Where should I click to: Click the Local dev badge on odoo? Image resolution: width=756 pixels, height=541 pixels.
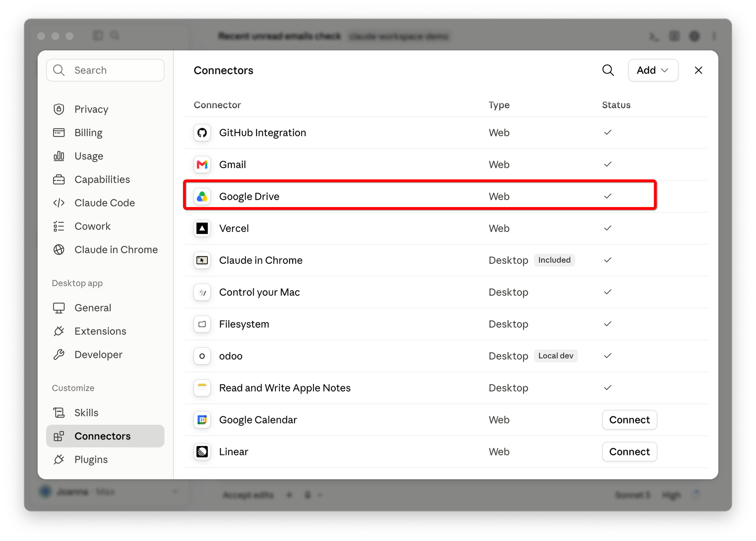556,356
